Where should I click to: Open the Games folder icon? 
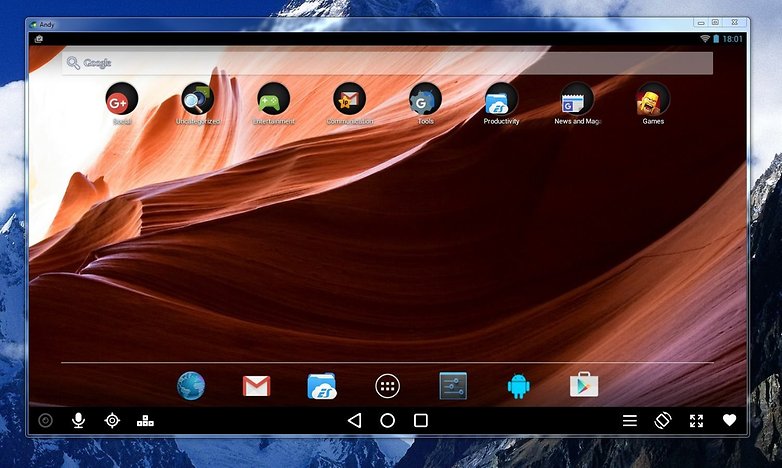tap(653, 99)
